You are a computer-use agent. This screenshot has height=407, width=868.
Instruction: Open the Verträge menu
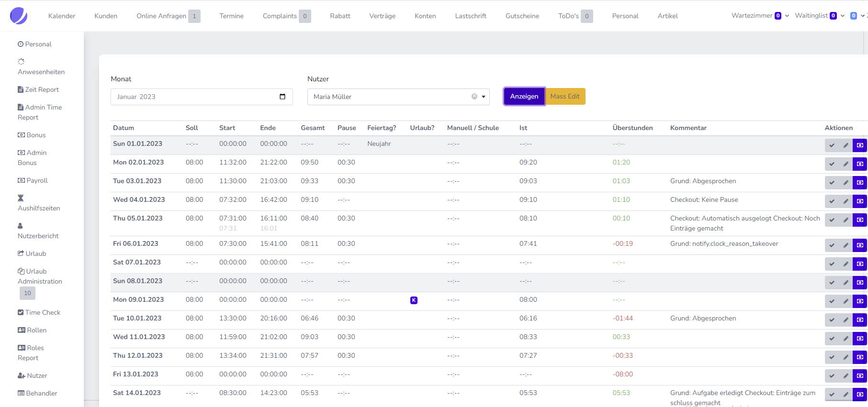click(383, 16)
